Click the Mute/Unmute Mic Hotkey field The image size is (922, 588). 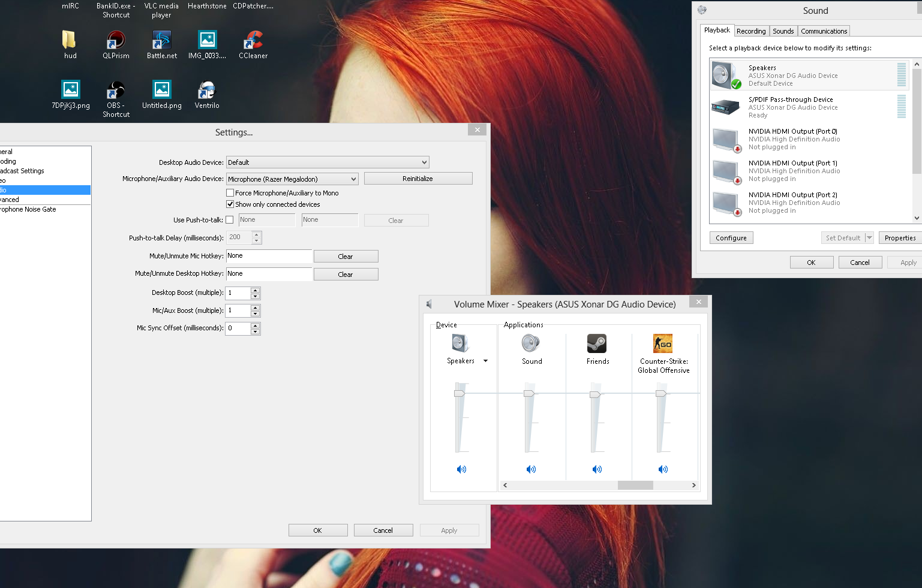click(x=269, y=256)
